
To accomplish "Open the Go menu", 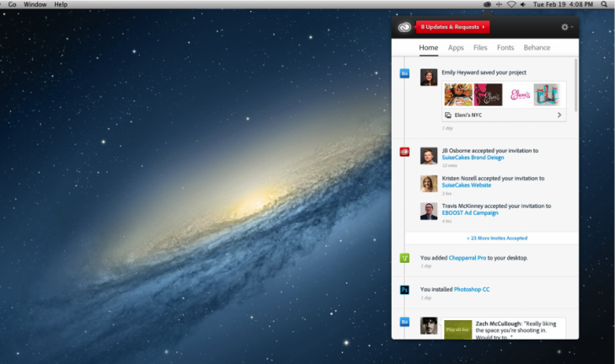I will pos(12,4).
